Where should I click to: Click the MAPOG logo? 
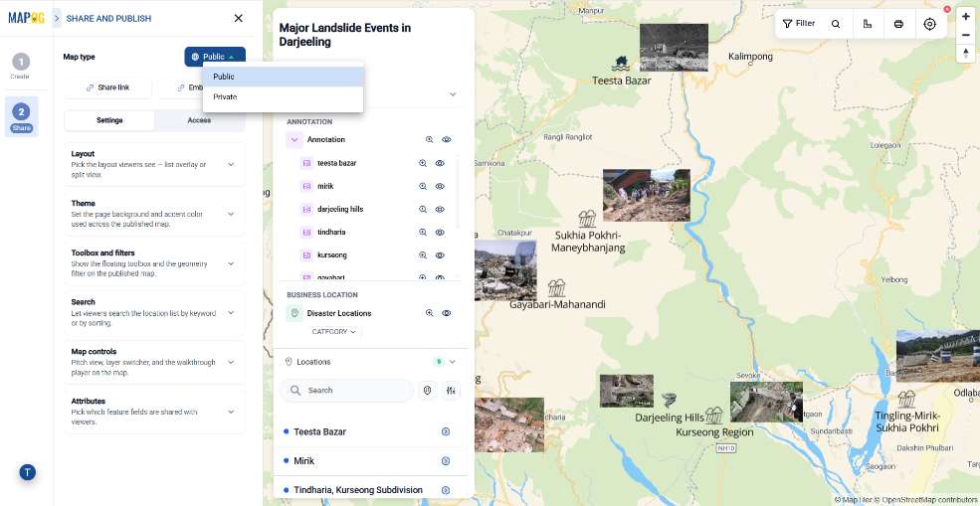(26, 18)
